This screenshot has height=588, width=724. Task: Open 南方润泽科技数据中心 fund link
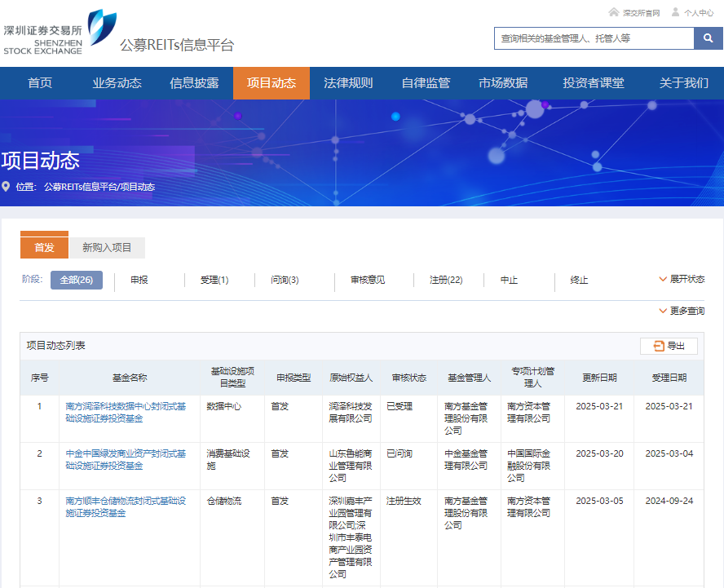(126, 412)
